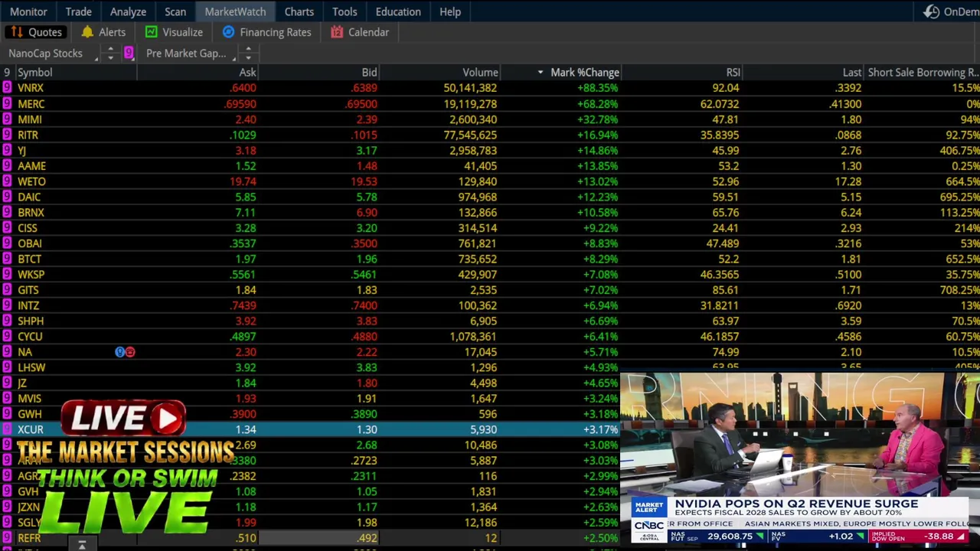Screen dimensions: 980x551
Task: Click the magenta 9 icon beside VNRX
Action: click(7, 88)
